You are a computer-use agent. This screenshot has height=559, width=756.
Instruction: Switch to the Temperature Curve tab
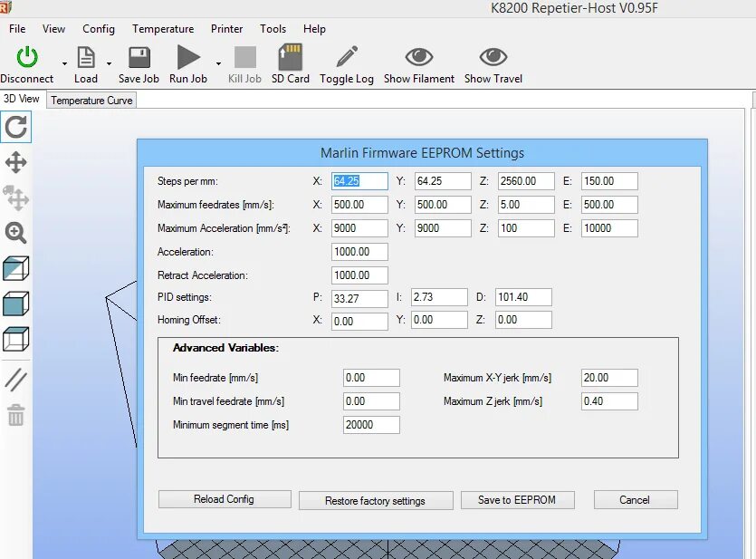pos(91,101)
